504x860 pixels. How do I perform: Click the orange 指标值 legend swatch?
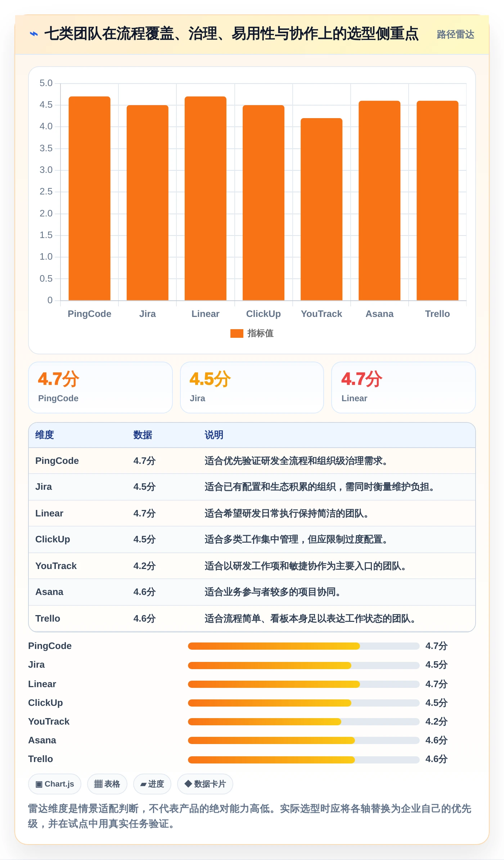(x=237, y=333)
